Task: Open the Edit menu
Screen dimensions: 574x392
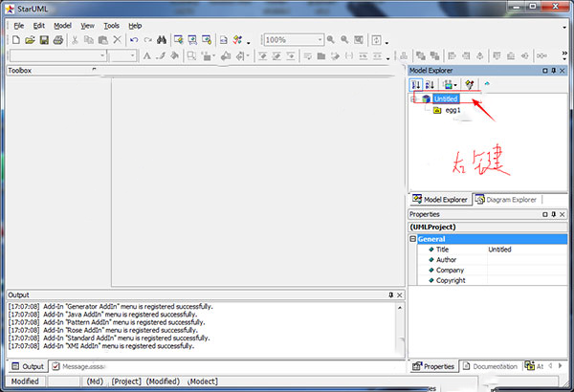Action: click(39, 26)
